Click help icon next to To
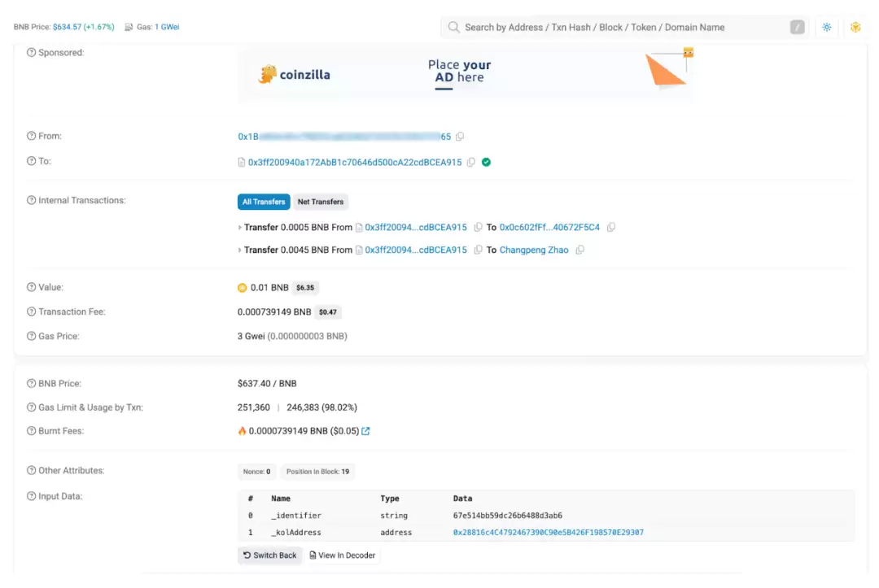This screenshot has width=879, height=588. coord(32,161)
